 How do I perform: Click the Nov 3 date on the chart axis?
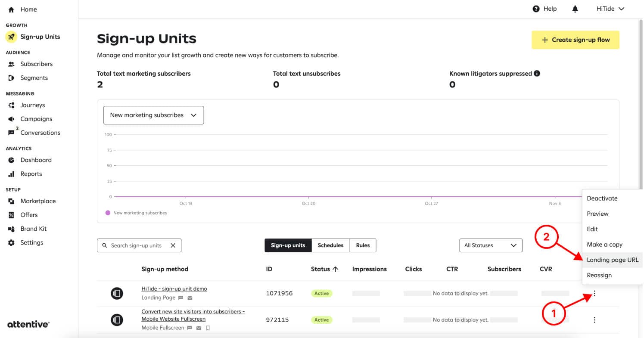point(555,203)
